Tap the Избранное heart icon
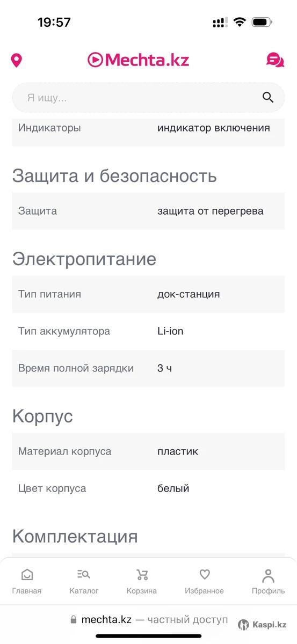297x644 pixels. click(205, 575)
